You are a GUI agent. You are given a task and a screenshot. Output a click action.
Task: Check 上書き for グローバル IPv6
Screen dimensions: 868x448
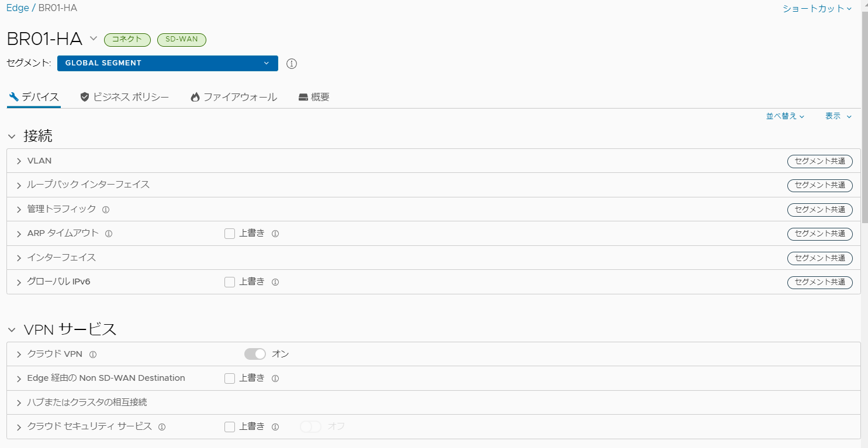[230, 282]
